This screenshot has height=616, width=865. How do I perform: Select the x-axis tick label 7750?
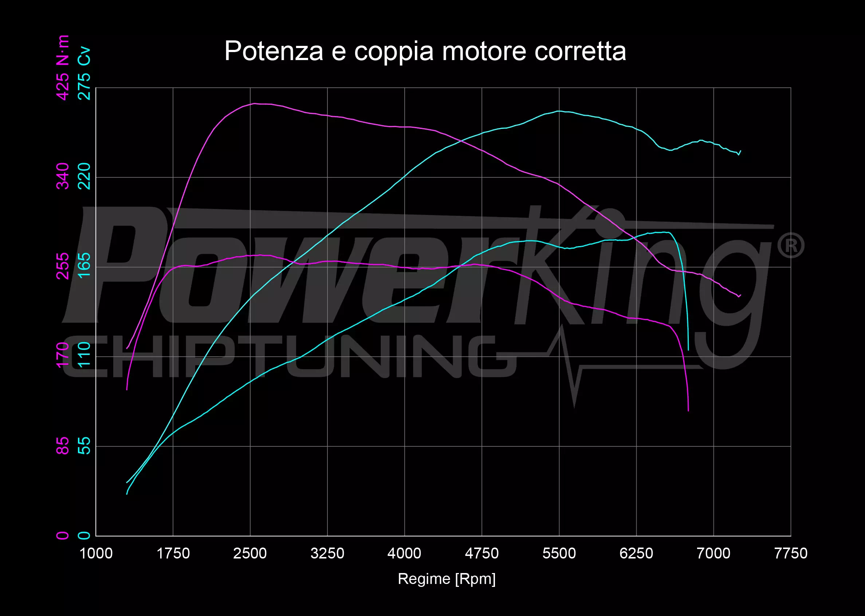[x=791, y=553]
